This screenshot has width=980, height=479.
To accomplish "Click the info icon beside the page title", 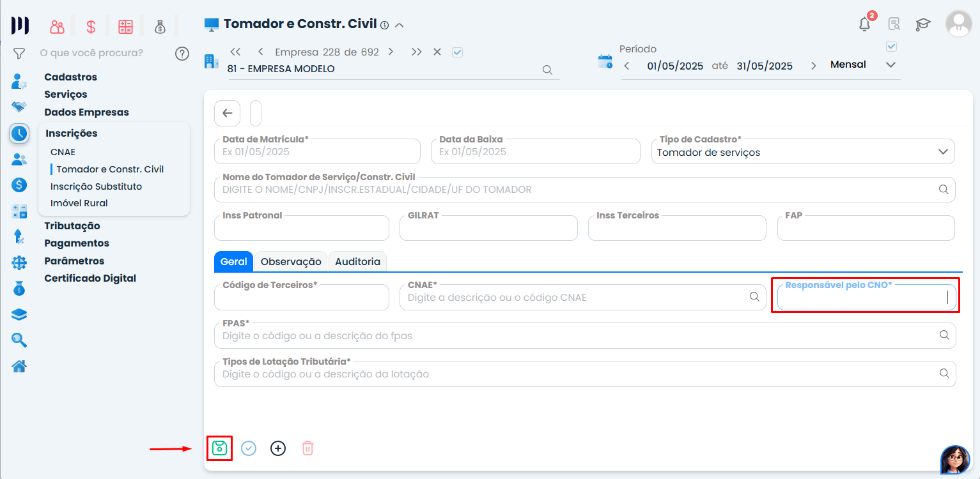I will coord(384,26).
